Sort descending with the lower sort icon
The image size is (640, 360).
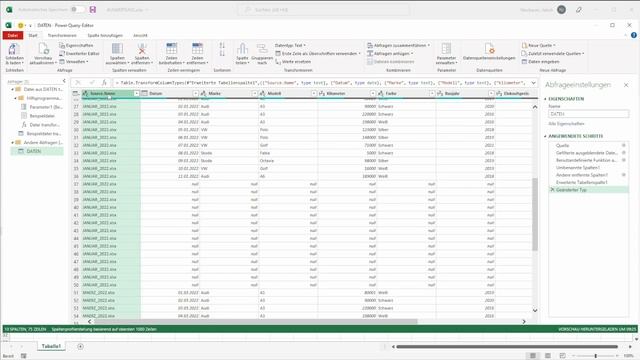click(222, 53)
